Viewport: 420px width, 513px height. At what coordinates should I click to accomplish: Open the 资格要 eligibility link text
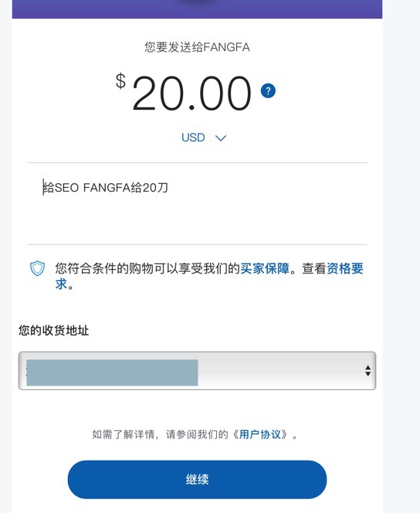tap(345, 269)
